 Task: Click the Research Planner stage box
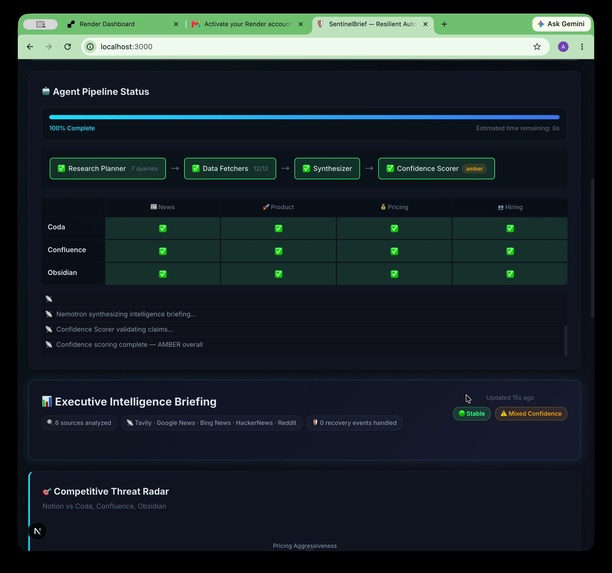tap(108, 169)
